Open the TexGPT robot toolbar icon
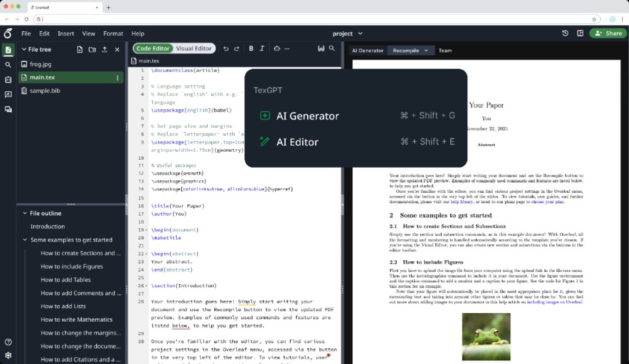 277,48
